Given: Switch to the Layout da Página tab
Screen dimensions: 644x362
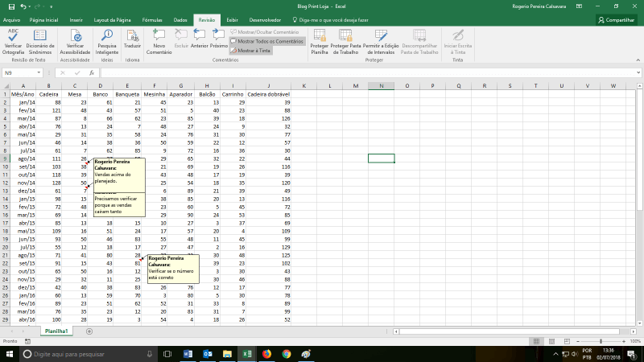Looking at the screenshot, I should pos(111,18).
